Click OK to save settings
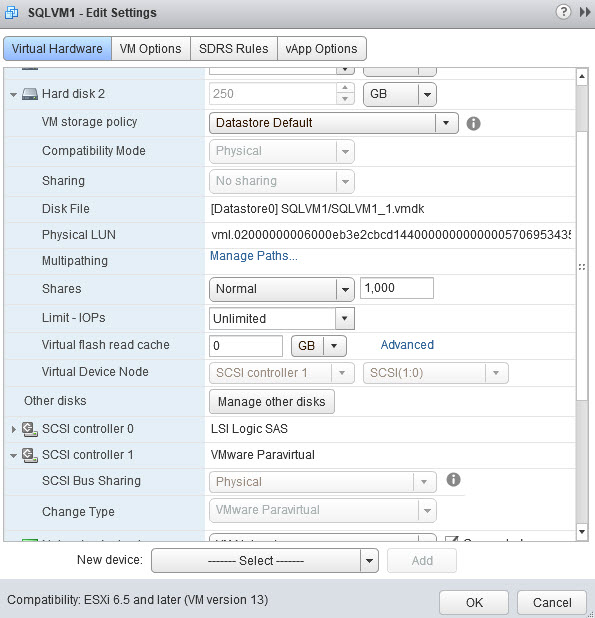The height and width of the screenshot is (618, 595). tap(474, 602)
